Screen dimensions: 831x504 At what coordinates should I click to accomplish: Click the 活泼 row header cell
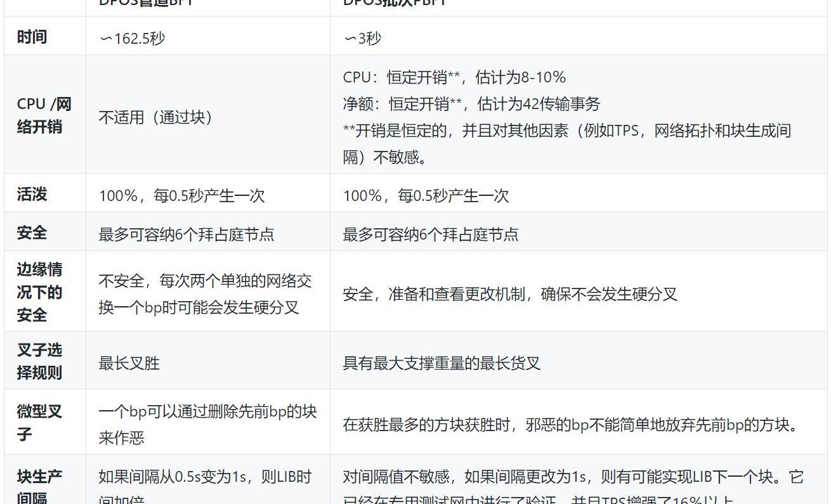pyautogui.click(x=32, y=194)
